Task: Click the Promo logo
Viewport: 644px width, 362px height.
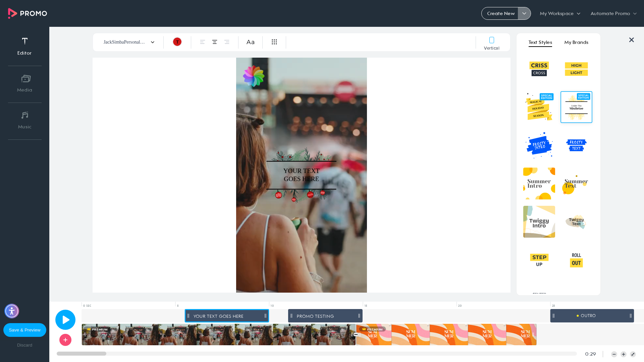Action: tap(28, 13)
